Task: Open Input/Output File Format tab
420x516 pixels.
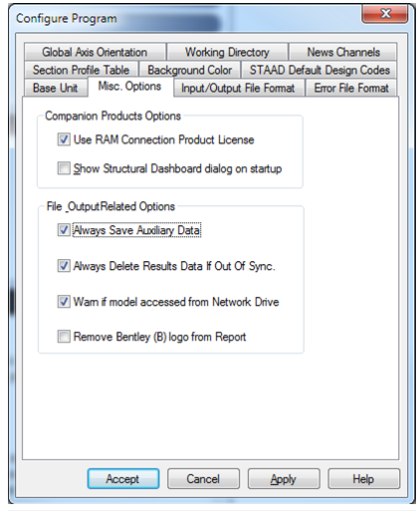Action: point(238,88)
